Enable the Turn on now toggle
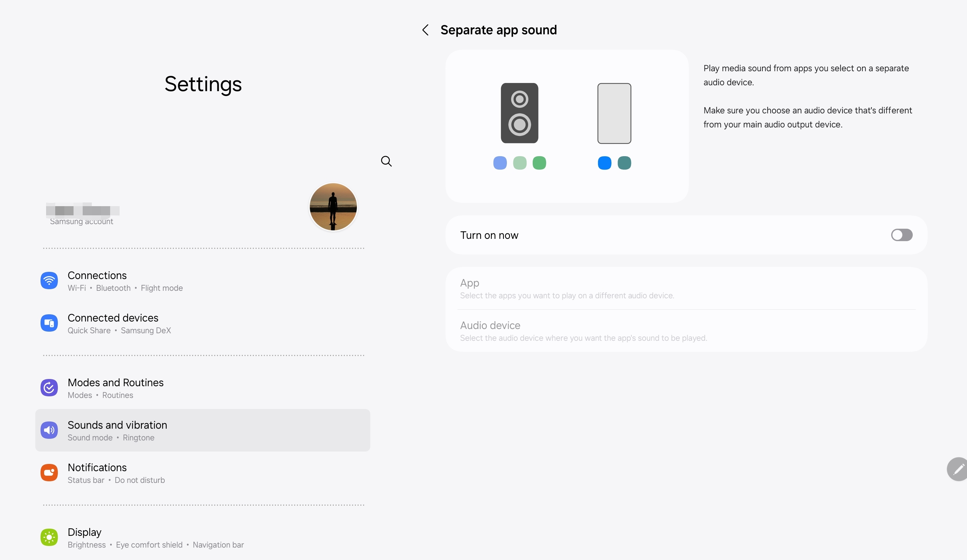This screenshot has width=967, height=560. pos(902,235)
